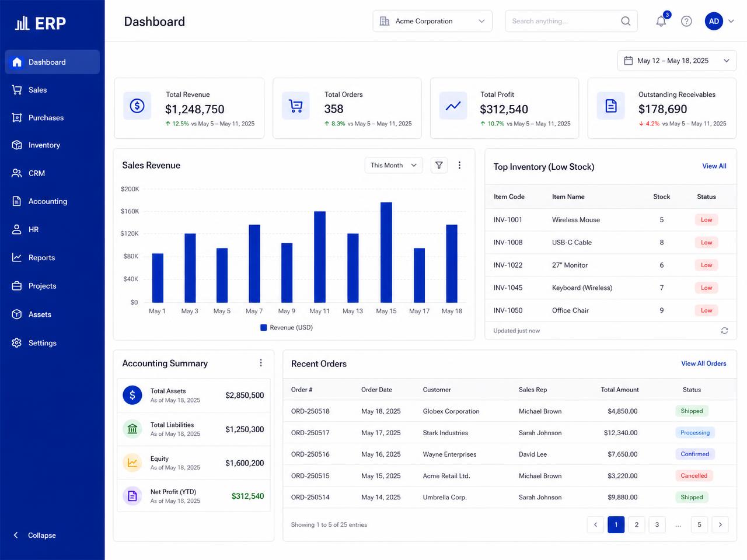Open the help question mark icon

click(x=686, y=21)
